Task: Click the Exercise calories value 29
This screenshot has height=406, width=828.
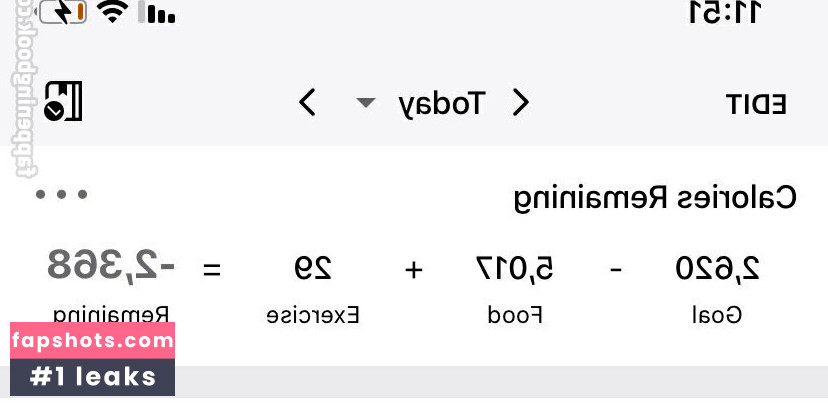Action: pyautogui.click(x=312, y=268)
